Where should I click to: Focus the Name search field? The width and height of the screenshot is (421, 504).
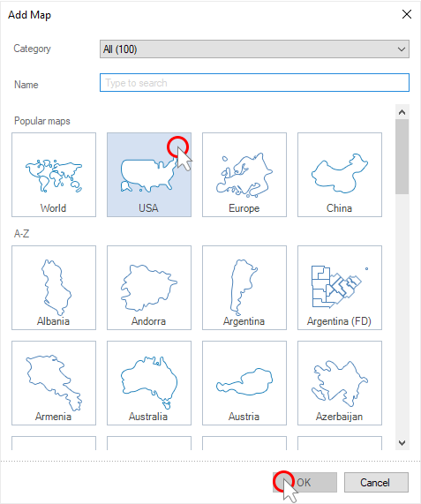[x=254, y=83]
